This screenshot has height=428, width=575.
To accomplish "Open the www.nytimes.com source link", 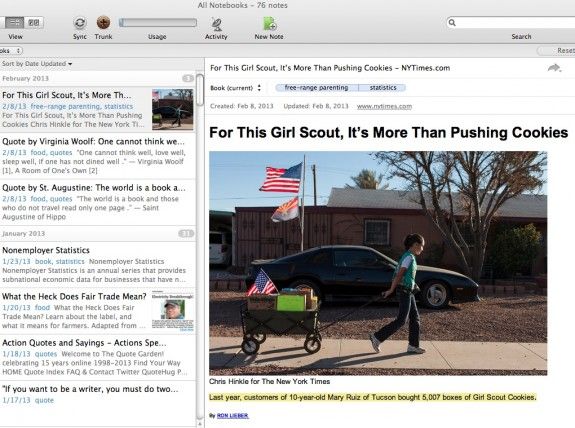I will pyautogui.click(x=384, y=106).
